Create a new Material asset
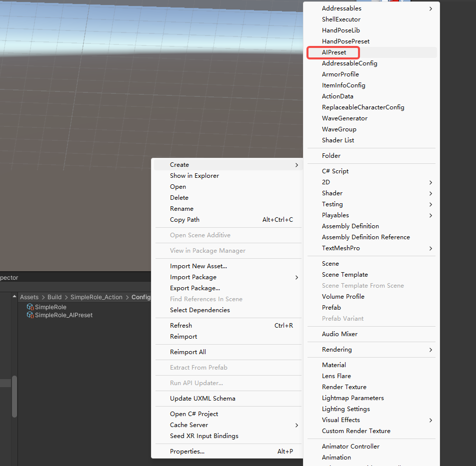The height and width of the screenshot is (466, 476). click(x=333, y=365)
